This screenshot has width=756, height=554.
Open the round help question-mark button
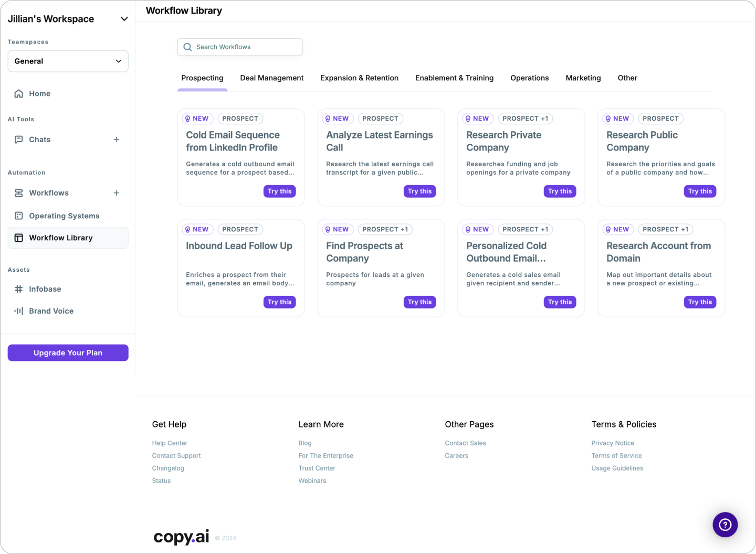click(x=725, y=525)
